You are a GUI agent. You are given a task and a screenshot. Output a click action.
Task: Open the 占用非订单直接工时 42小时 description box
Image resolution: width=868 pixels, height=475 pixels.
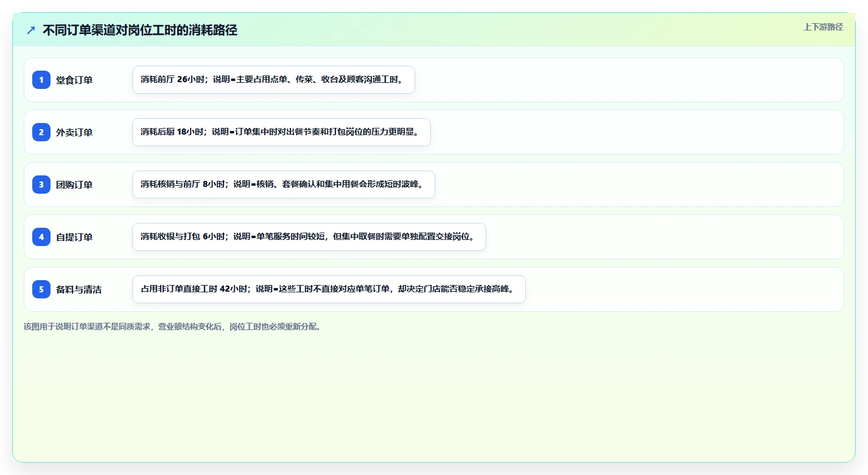(x=329, y=289)
